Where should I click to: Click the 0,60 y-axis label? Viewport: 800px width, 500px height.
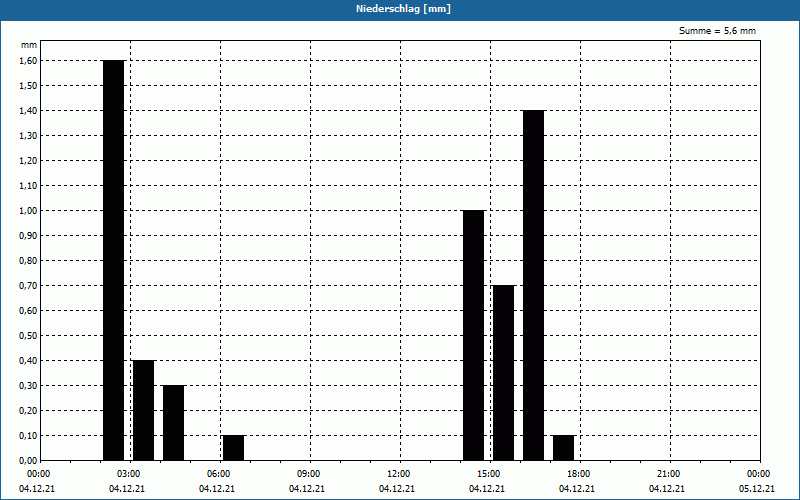[x=28, y=310]
